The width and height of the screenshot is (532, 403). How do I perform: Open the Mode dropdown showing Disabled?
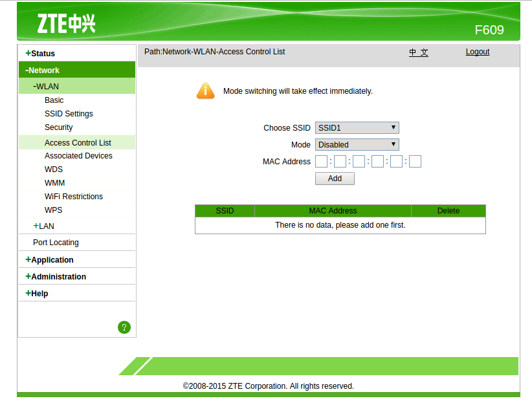tap(357, 144)
